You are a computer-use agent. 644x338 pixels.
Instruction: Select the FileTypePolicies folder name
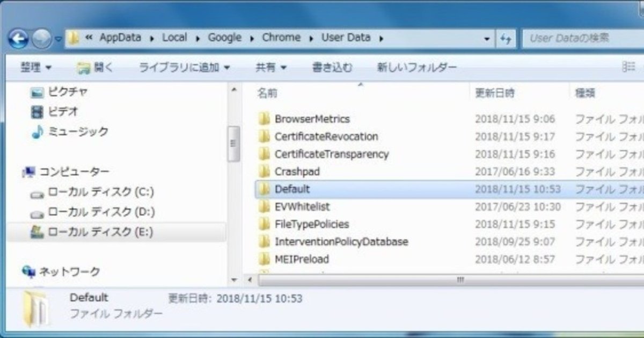312,224
